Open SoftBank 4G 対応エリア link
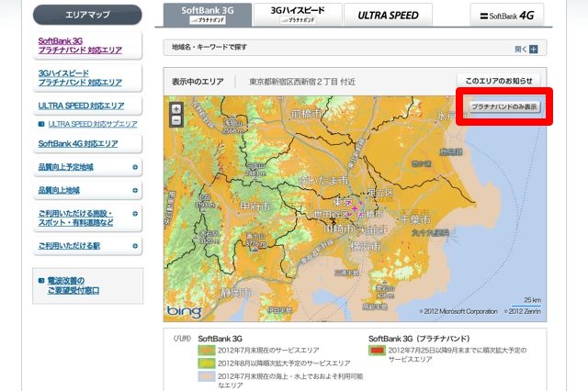This screenshot has height=391, width=588. click(x=78, y=144)
